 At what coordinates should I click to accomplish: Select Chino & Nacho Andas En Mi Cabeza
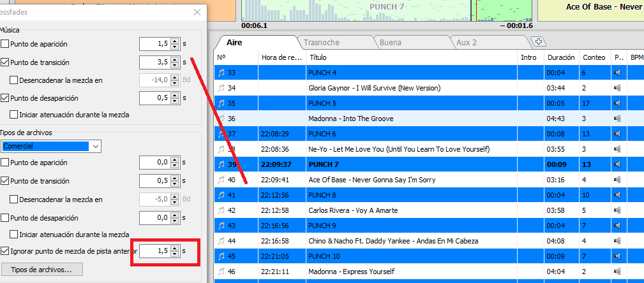pyautogui.click(x=429, y=241)
